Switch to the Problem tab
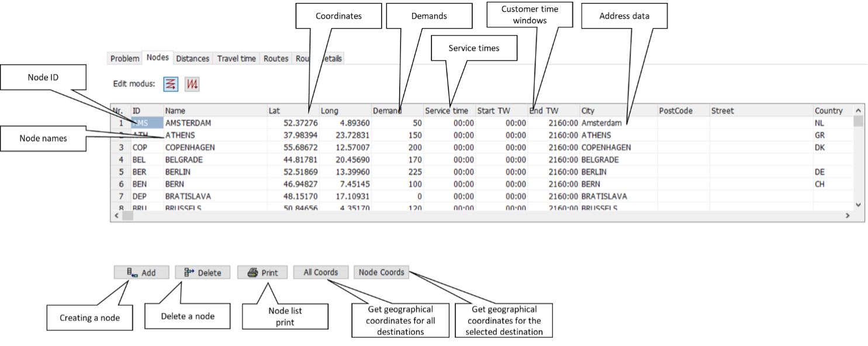 (x=125, y=58)
